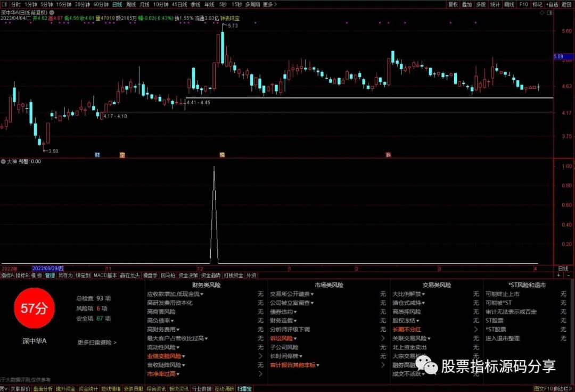
Task: Open F10 company info
Action: point(524,4)
